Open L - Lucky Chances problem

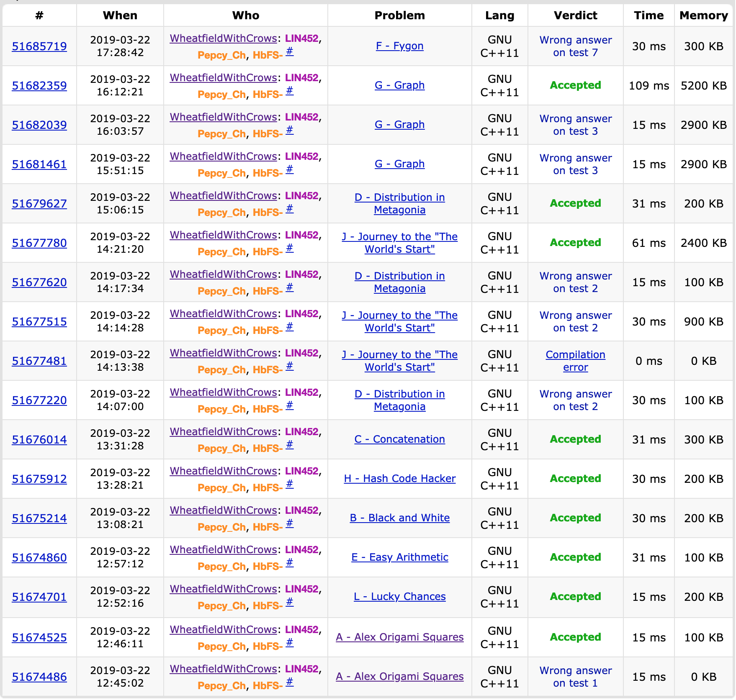pyautogui.click(x=399, y=597)
